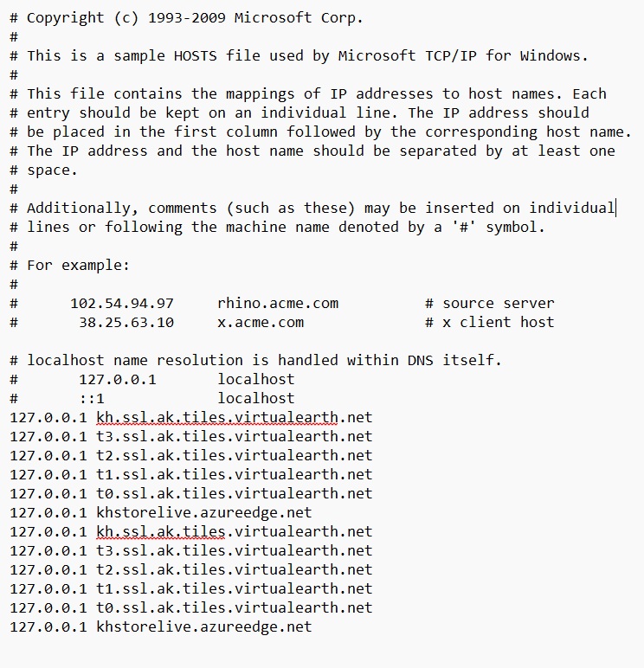The width and height of the screenshot is (644, 668).
Task: Place cursor on the word HOSTS
Action: pos(196,55)
